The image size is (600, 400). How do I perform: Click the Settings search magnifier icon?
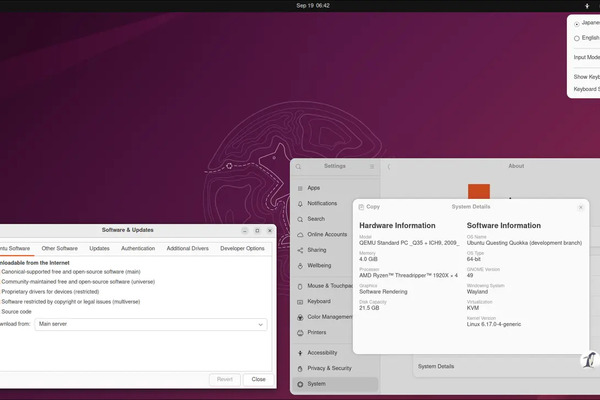coord(298,167)
